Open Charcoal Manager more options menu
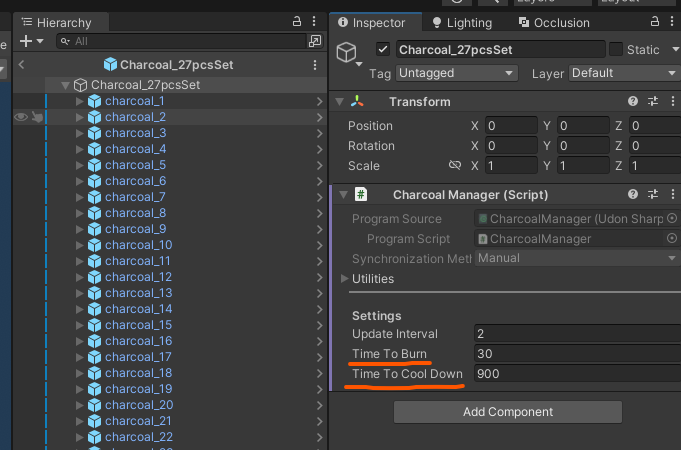 tap(673, 194)
